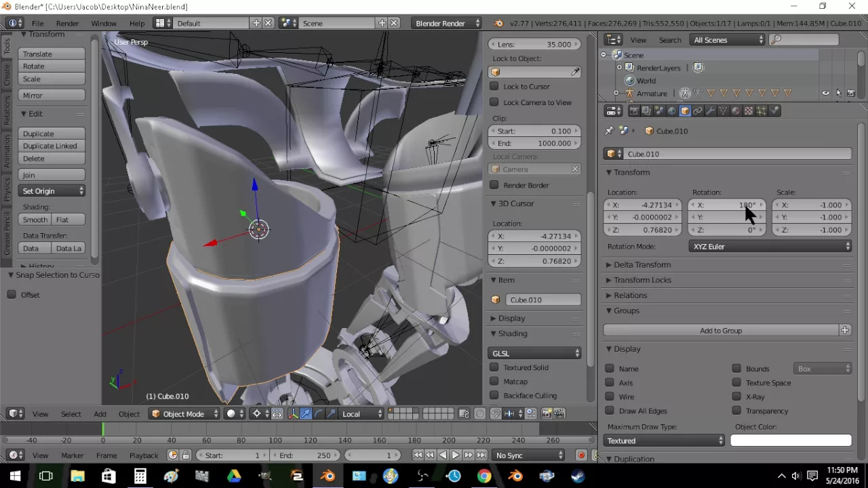Open the XYZ Euler rotation mode dropdown
The width and height of the screenshot is (868, 488).
pos(770,247)
